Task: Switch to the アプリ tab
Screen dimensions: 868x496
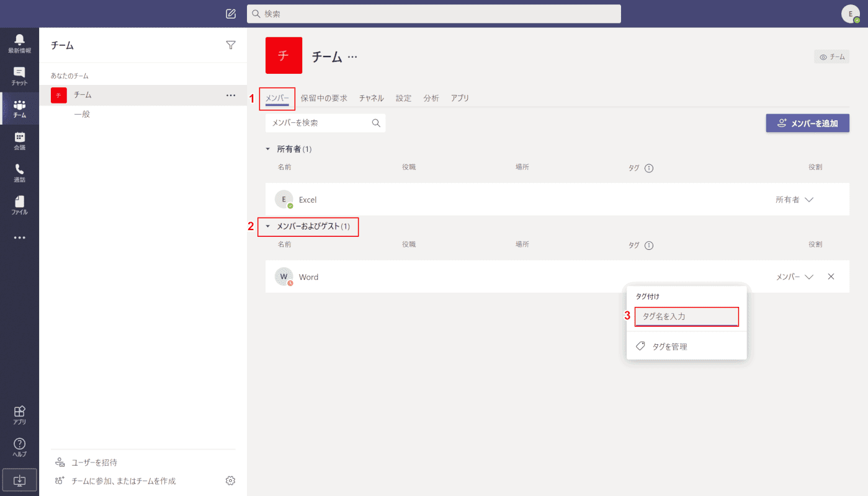Action: point(460,98)
